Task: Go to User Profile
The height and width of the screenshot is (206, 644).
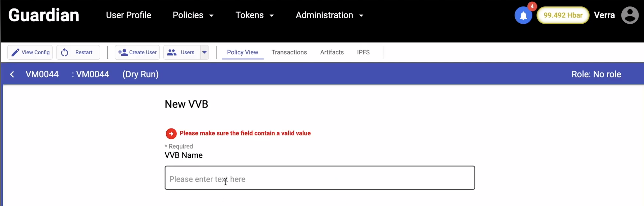Action: pos(128,15)
